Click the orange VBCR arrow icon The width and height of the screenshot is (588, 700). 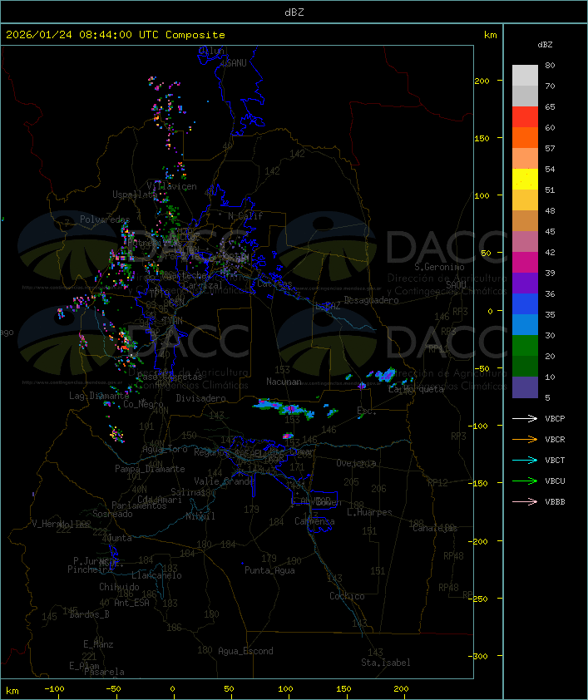coord(525,440)
